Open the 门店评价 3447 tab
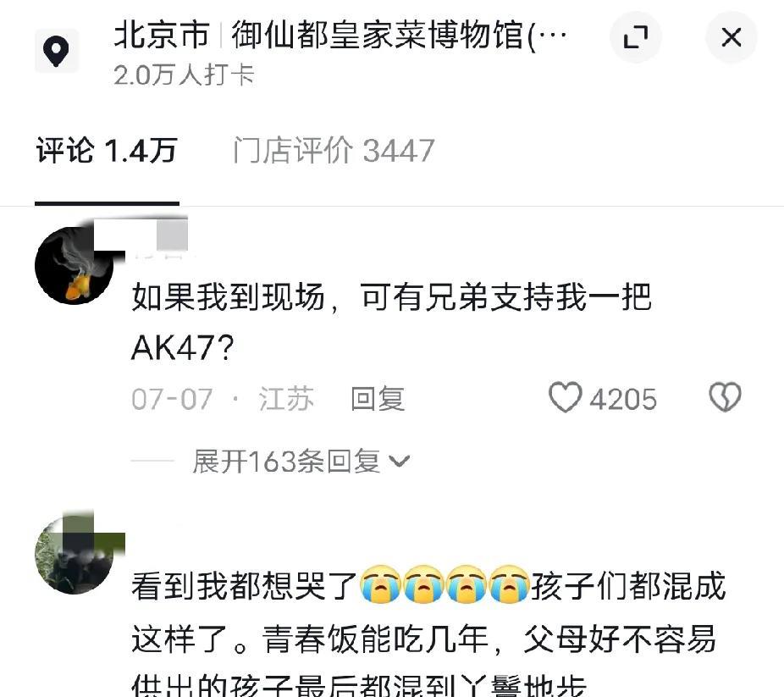The width and height of the screenshot is (784, 697). tap(334, 150)
